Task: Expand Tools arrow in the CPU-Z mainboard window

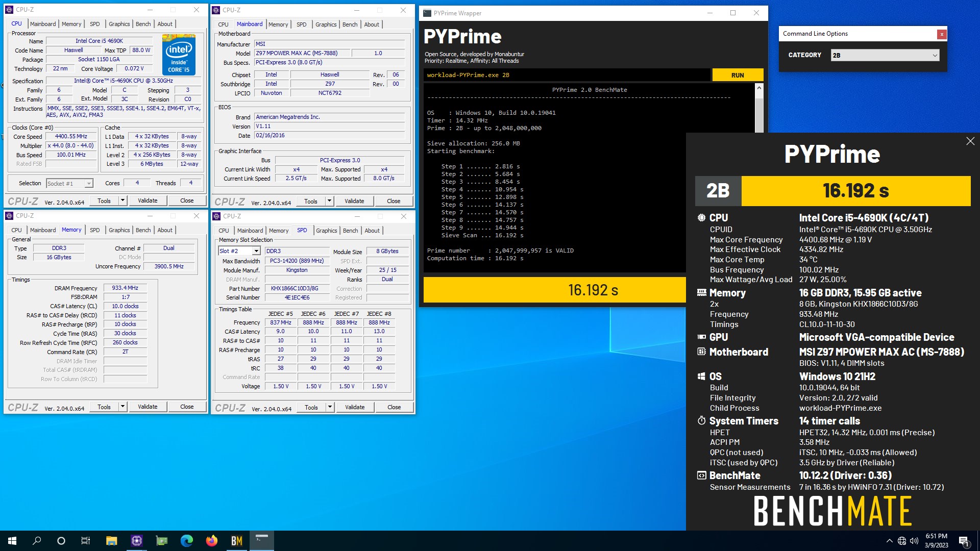Action: (329, 201)
